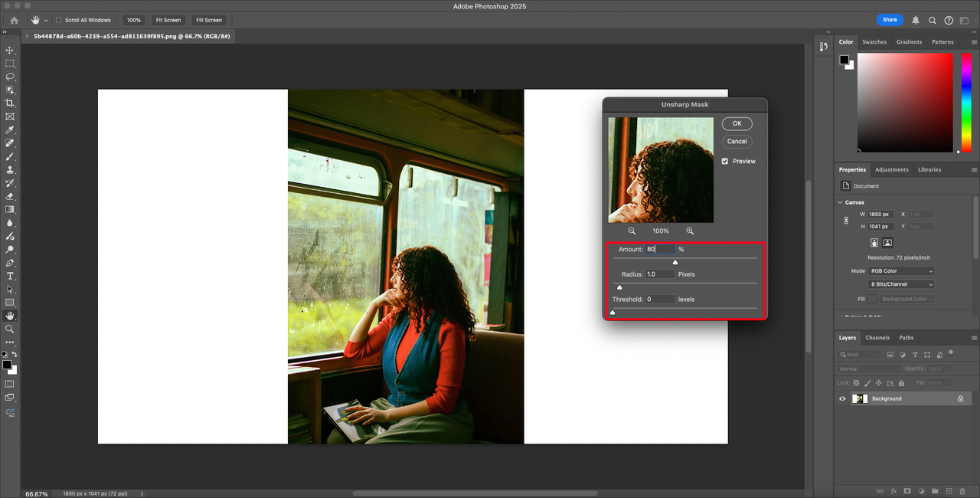
Task: Select the Eyedropper tool
Action: 10,129
